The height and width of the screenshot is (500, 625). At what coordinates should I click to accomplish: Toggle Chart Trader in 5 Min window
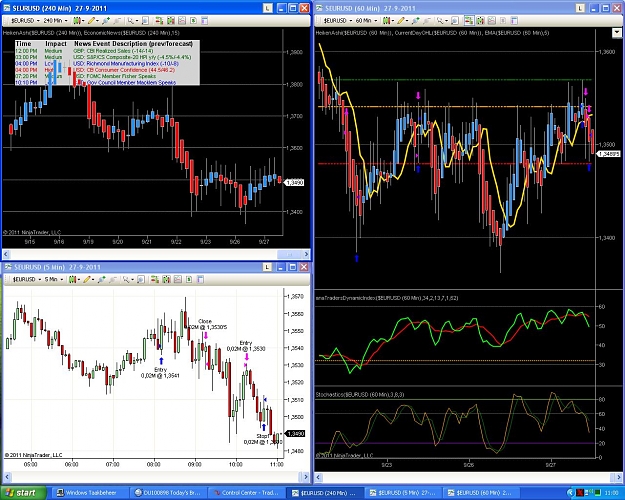155,279
